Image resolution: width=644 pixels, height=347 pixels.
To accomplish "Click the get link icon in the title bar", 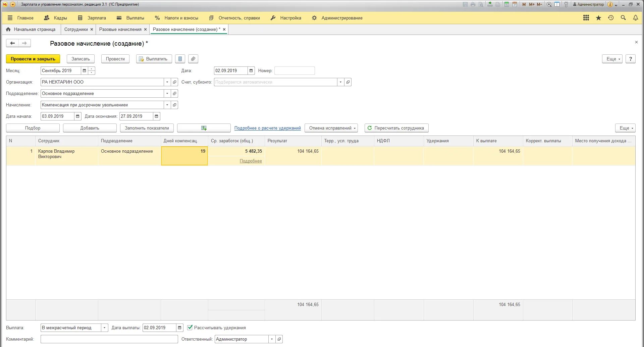I will pos(490,4).
